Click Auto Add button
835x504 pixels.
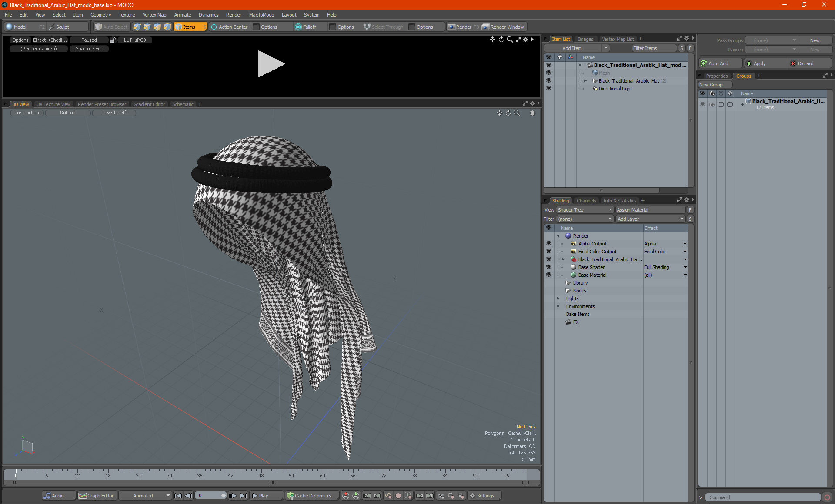coord(720,63)
